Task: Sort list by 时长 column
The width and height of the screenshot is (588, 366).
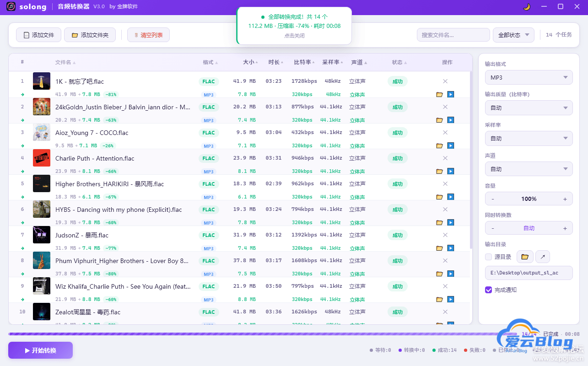Action: point(276,62)
